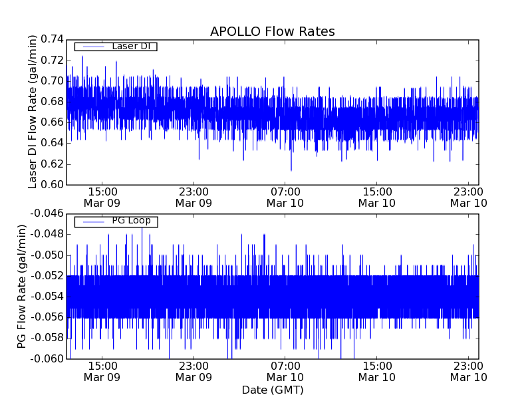
Task: Click the -0.056 tick label on bottom plot
Action: (47, 317)
